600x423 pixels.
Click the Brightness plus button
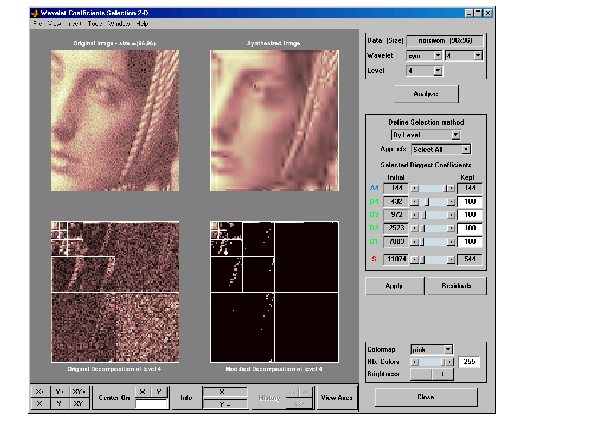(x=442, y=374)
